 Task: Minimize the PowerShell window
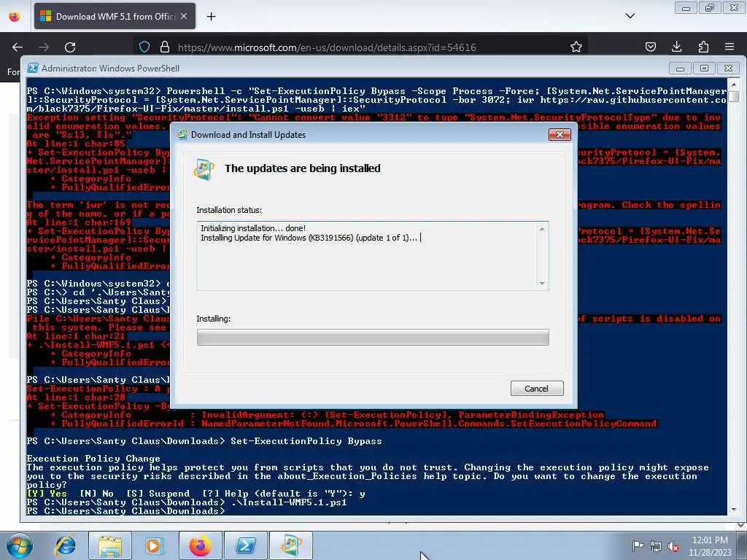(681, 69)
